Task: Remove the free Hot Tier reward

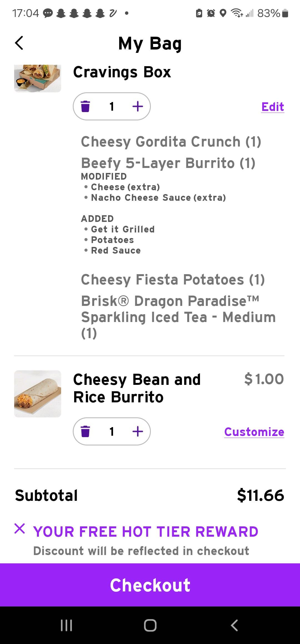Action: [20, 529]
